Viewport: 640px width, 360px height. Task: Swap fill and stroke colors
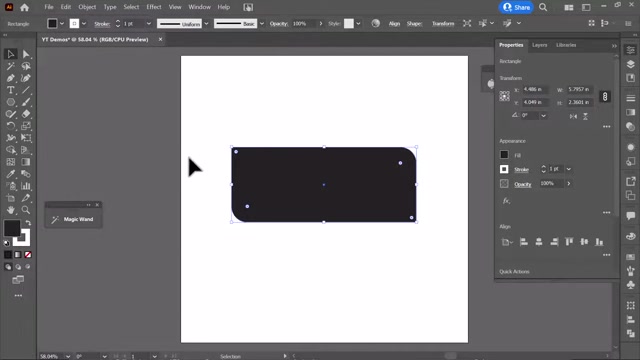(x=28, y=223)
